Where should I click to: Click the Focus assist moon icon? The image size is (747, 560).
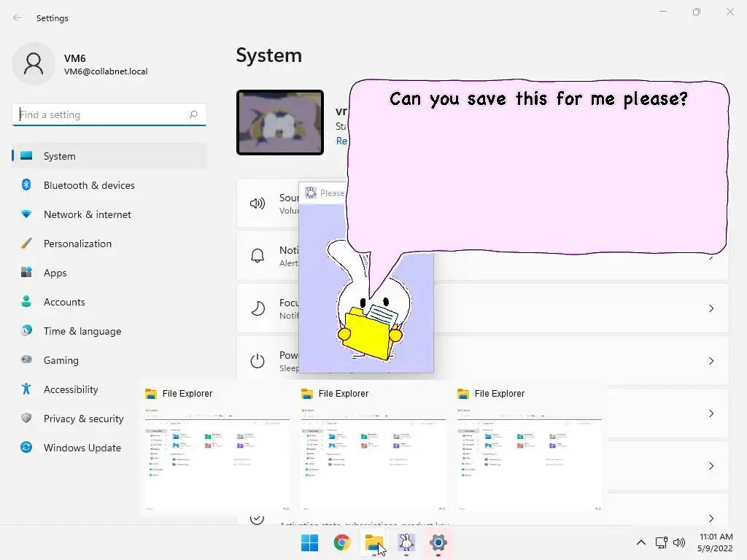click(258, 308)
